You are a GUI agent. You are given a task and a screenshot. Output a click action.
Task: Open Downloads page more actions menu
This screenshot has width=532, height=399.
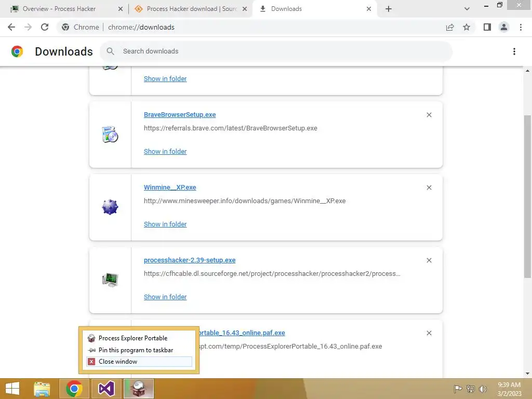[x=514, y=51]
